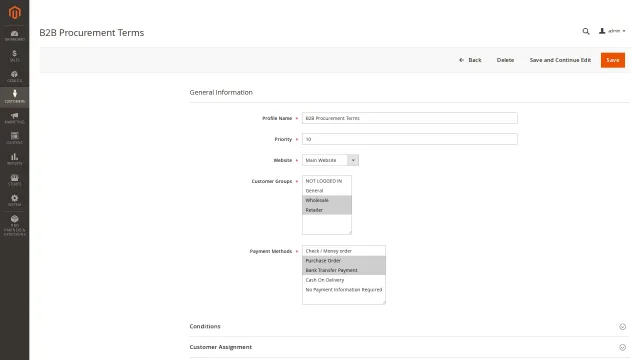The height and width of the screenshot is (360, 640).
Task: Select Retailer customer group
Action: tap(327, 210)
